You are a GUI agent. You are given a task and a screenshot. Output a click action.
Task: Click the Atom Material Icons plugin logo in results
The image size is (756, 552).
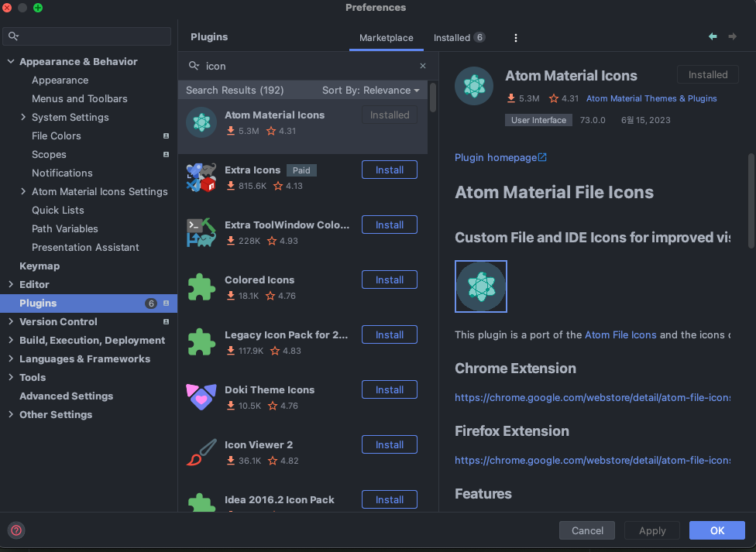(x=201, y=122)
